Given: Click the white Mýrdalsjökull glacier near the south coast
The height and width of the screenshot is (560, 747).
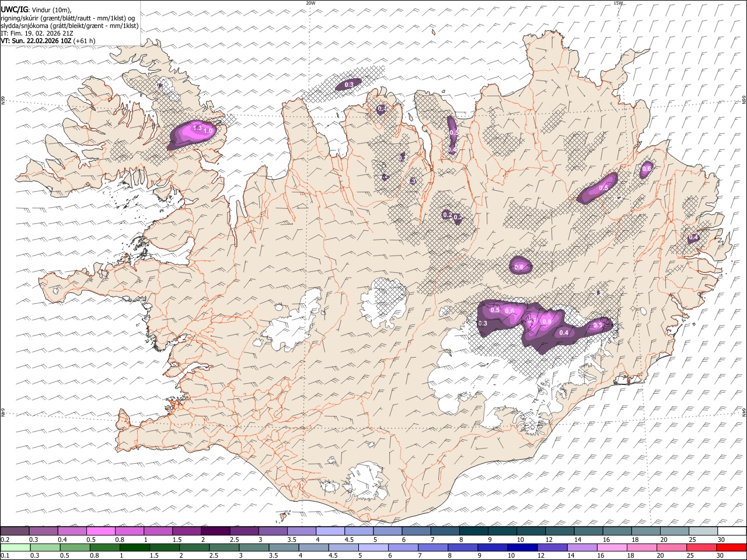Looking at the screenshot, I should (x=366, y=481).
